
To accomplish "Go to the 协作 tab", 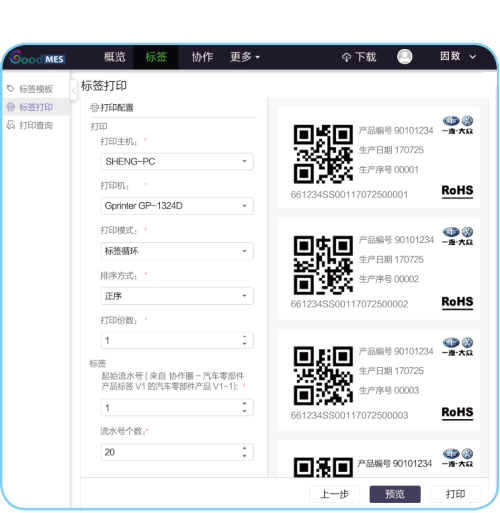I will (x=202, y=57).
